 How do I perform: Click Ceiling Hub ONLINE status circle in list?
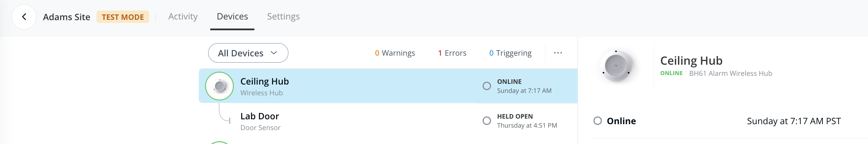point(487,86)
